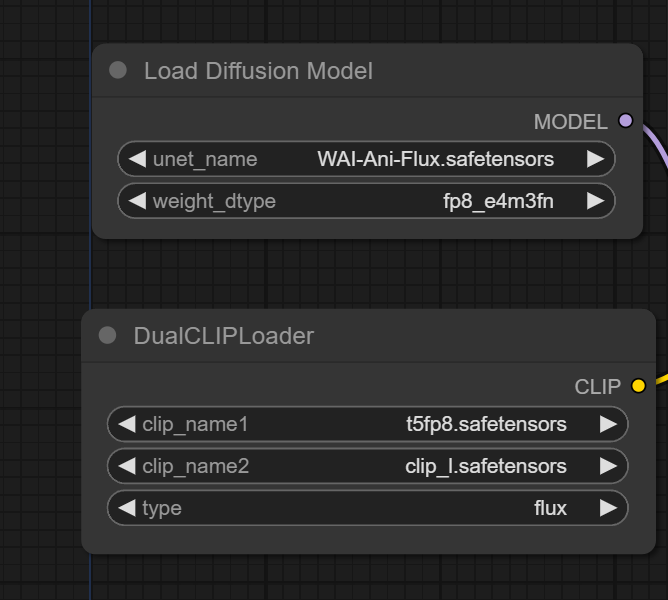
Task: Click previous arrow on clip_name1 field
Action: (x=126, y=424)
